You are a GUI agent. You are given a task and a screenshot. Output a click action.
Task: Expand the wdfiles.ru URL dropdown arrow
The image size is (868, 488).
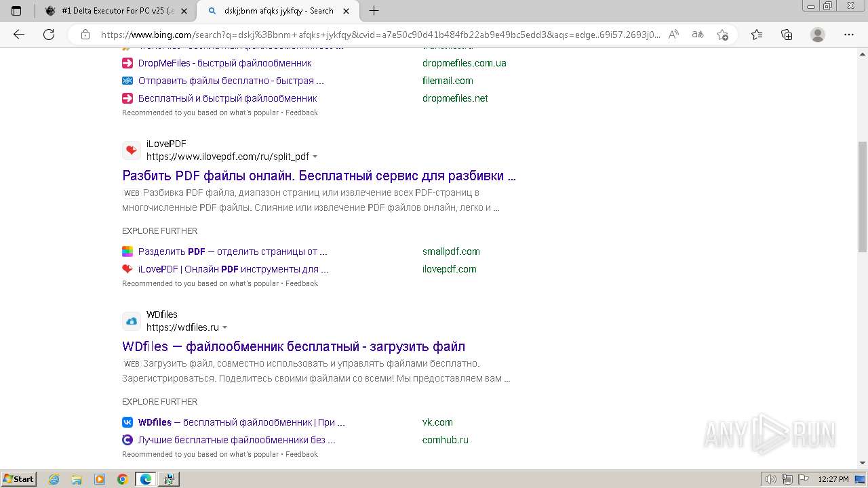pos(225,328)
